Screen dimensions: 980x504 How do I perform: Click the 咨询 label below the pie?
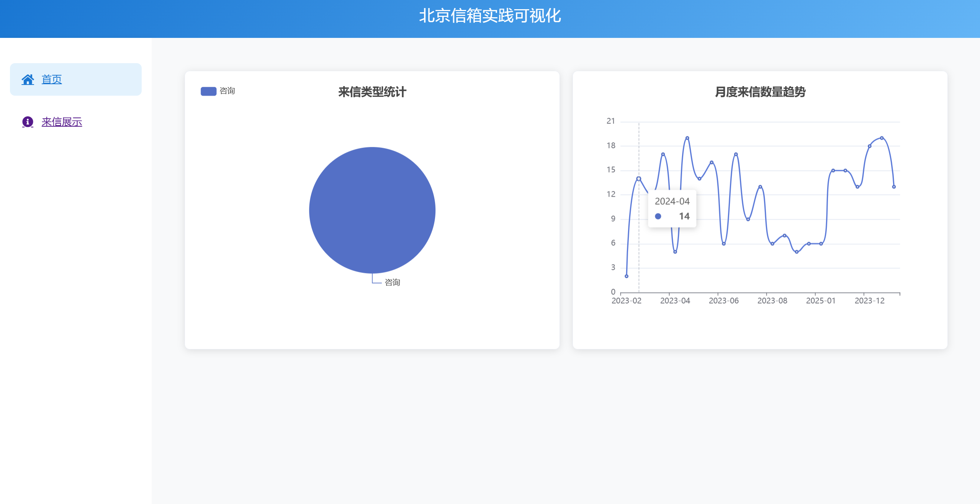(392, 282)
